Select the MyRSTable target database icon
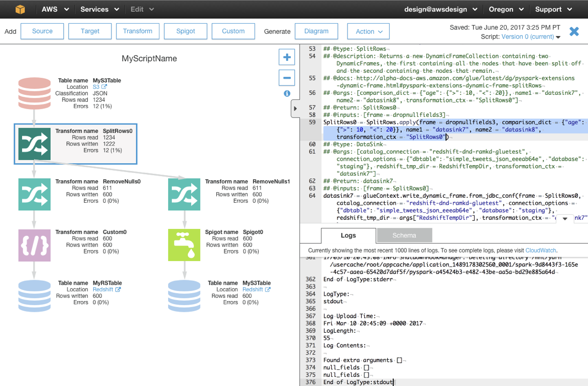Image resolution: width=588 pixels, height=386 pixels. tap(34, 296)
